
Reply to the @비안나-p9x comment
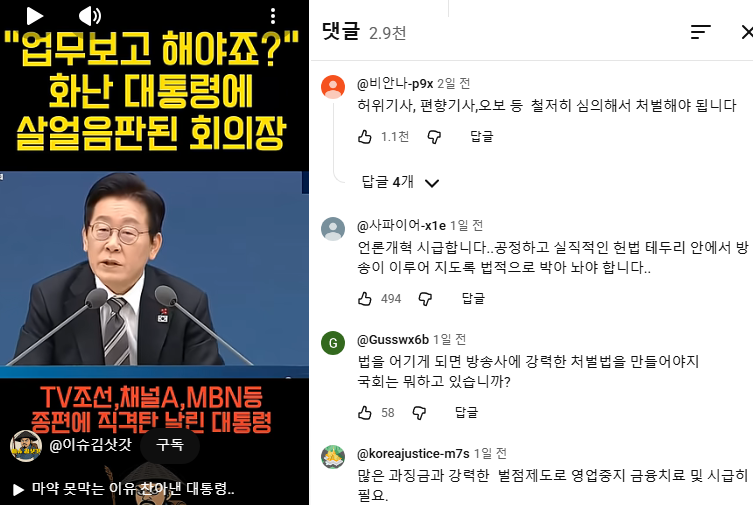pyautogui.click(x=482, y=137)
